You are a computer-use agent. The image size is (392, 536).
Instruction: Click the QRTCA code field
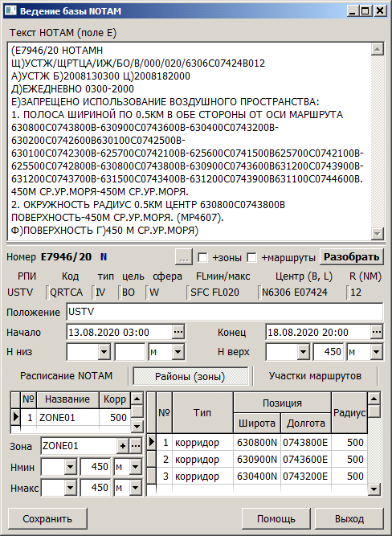(69, 293)
